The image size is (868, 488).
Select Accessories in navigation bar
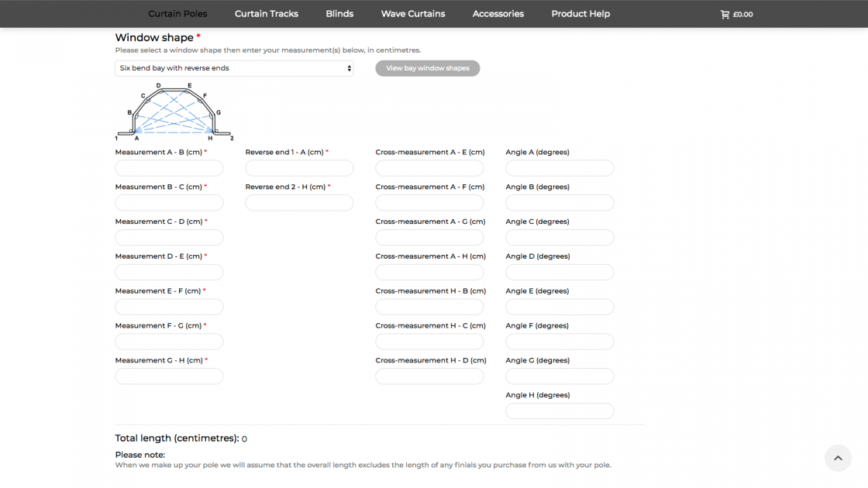pos(498,14)
